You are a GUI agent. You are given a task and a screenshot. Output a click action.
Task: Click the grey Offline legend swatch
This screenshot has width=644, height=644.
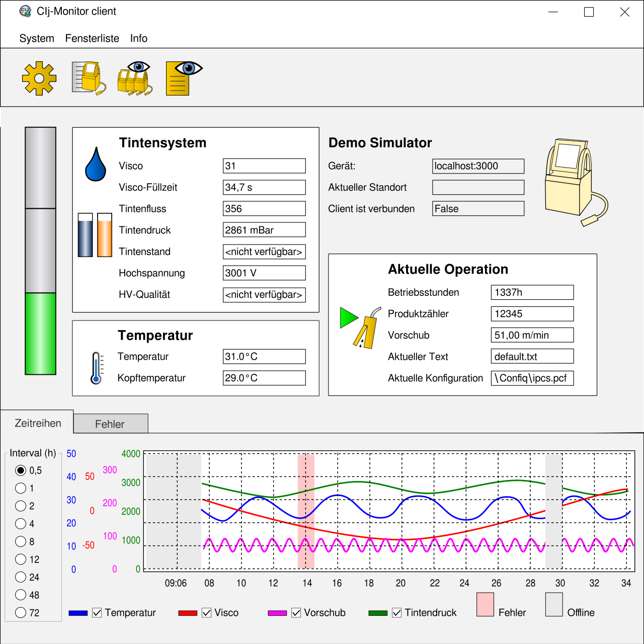(554, 604)
